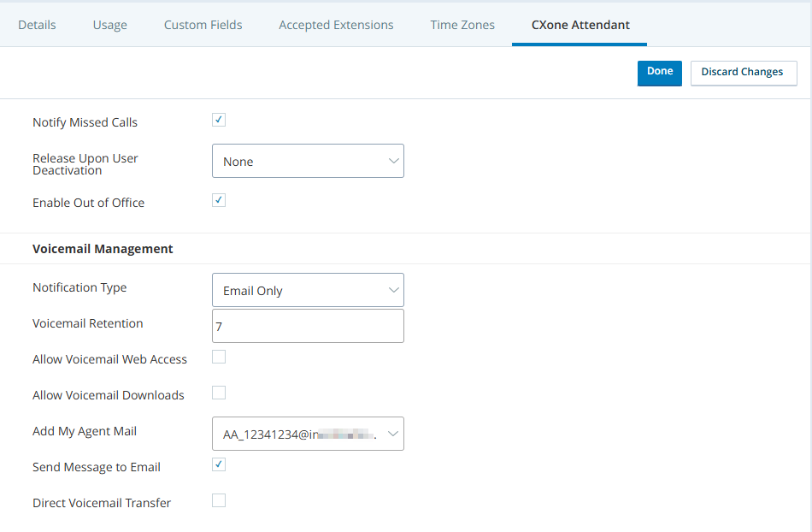Disable the Enable Out of Office checkbox

coord(219,200)
